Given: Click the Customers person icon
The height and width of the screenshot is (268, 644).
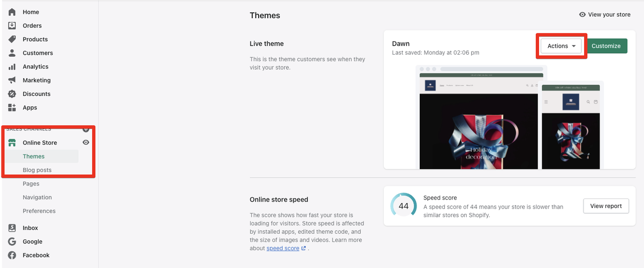Looking at the screenshot, I should 12,53.
